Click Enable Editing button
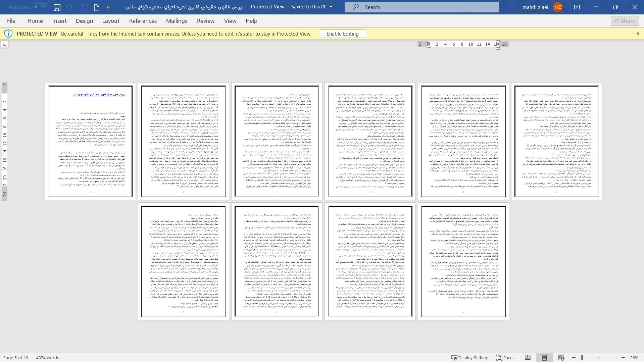The height and width of the screenshot is (362, 644). click(x=343, y=34)
